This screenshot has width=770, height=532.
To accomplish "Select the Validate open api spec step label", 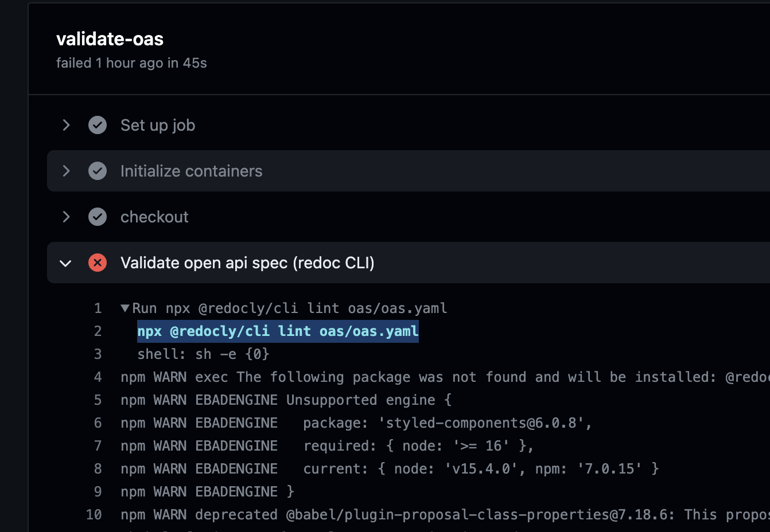I will point(247,263).
